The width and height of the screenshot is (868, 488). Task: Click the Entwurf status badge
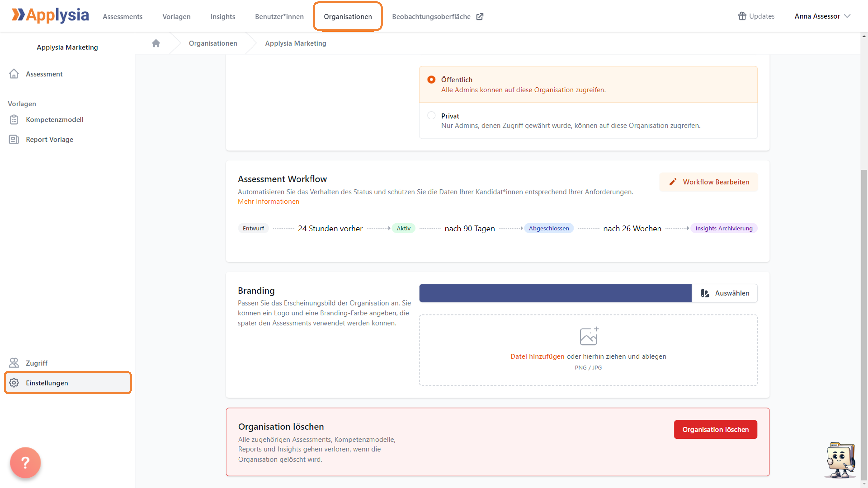(x=253, y=228)
